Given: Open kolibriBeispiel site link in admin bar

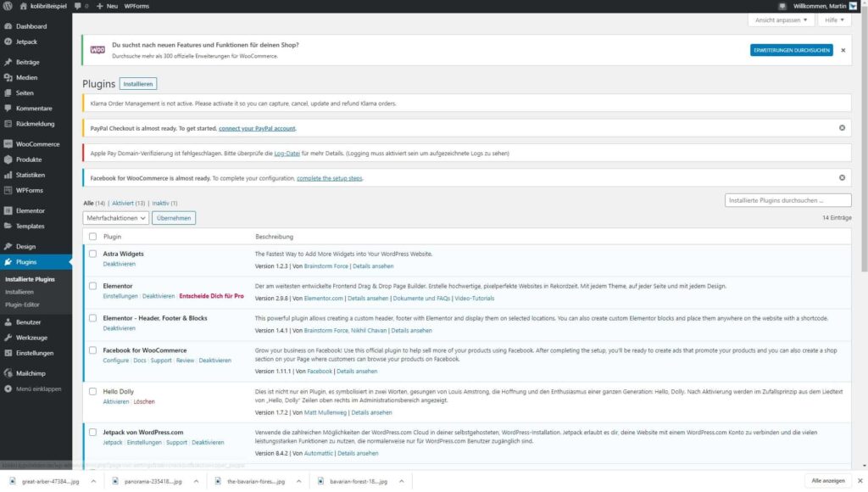Looking at the screenshot, I should coord(43,6).
